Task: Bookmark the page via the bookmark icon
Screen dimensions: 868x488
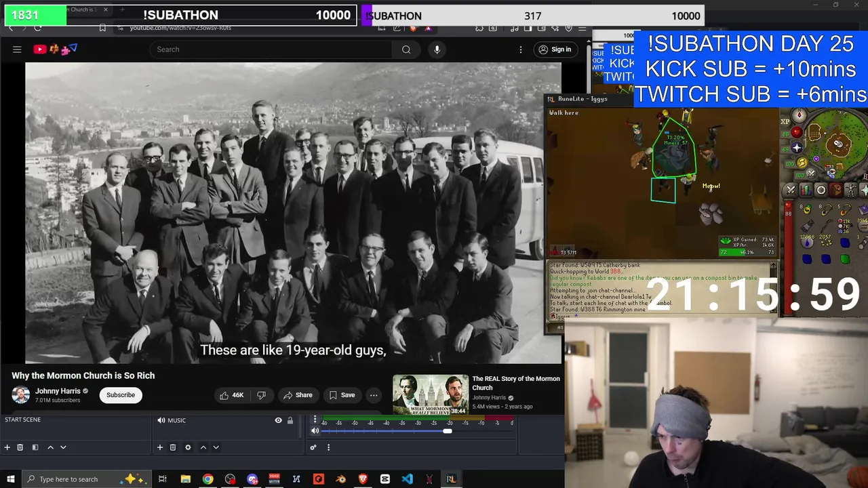Action: (102, 28)
